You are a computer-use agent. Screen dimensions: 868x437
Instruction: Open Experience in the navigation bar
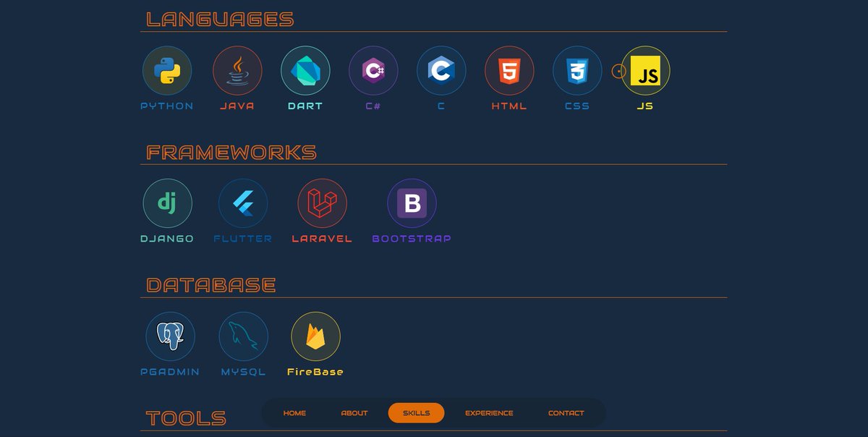pos(489,413)
